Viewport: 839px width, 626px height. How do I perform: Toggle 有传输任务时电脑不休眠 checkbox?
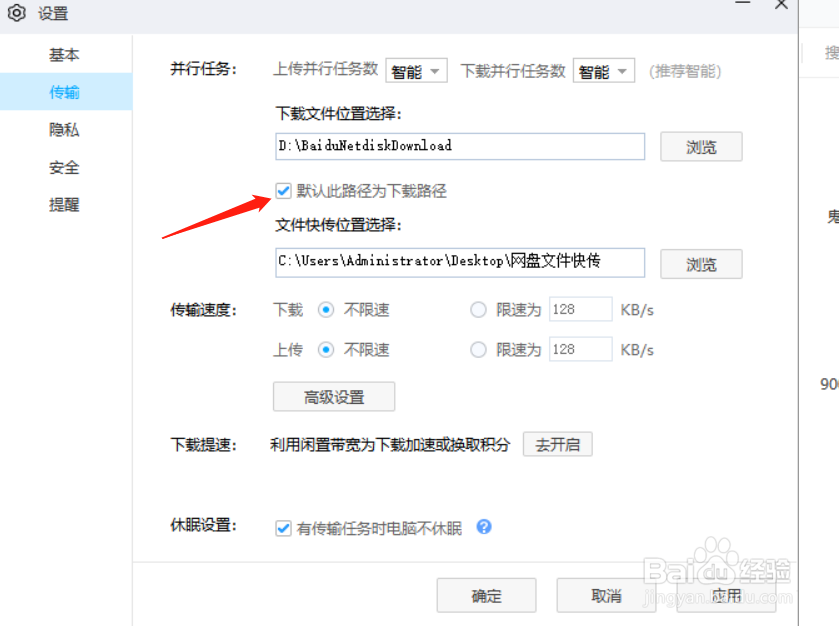click(x=283, y=528)
